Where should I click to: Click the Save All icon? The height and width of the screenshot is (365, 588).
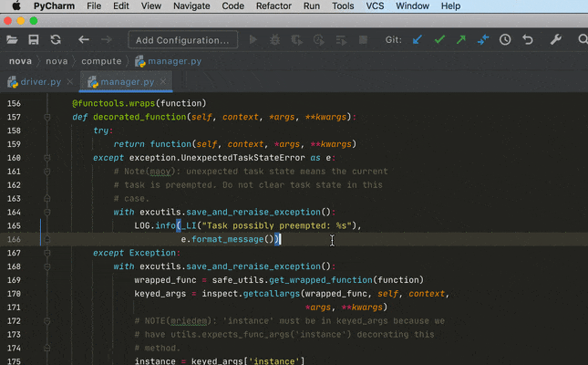tap(34, 40)
